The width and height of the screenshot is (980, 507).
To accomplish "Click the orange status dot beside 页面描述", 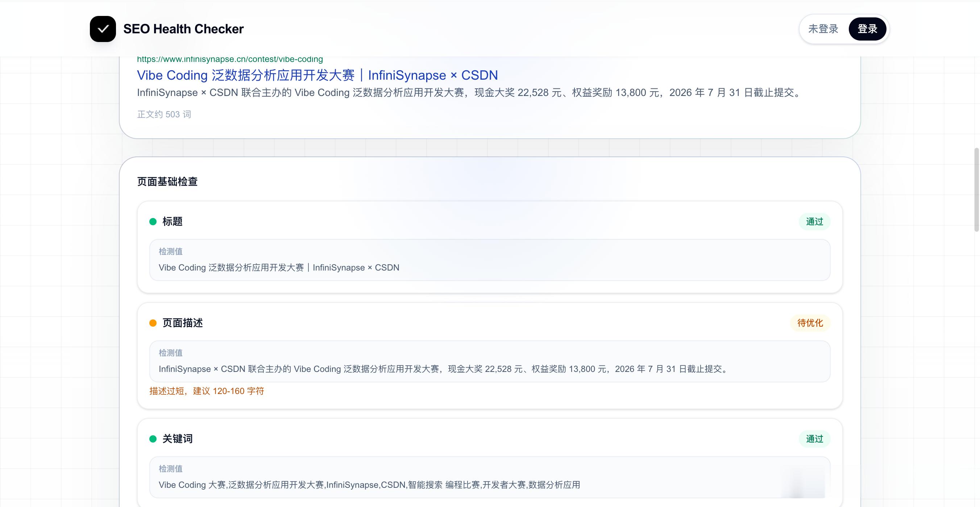I will [x=153, y=323].
